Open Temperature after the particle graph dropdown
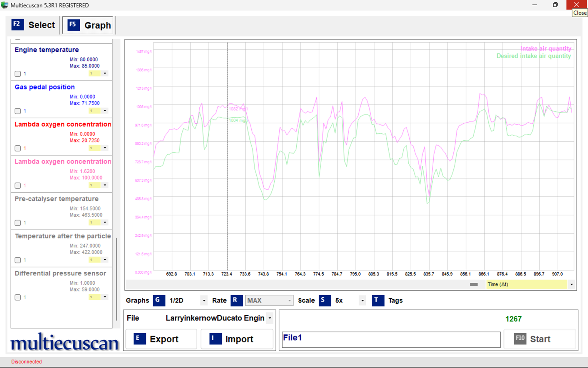Viewport: 588px width, 368px height. point(105,260)
